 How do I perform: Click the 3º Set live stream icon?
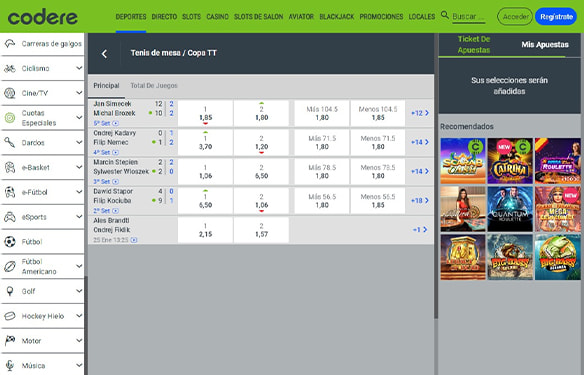tap(115, 182)
